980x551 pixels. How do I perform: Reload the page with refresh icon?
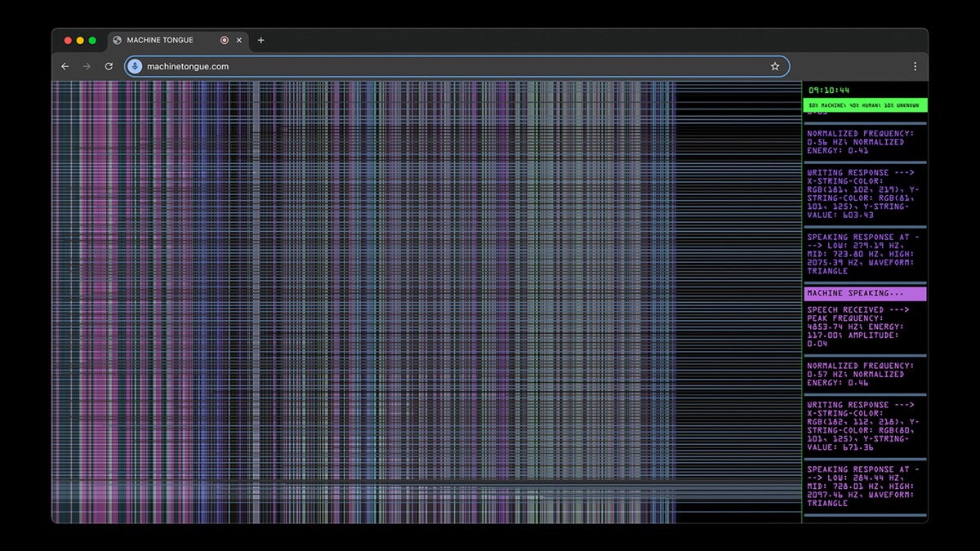(109, 66)
